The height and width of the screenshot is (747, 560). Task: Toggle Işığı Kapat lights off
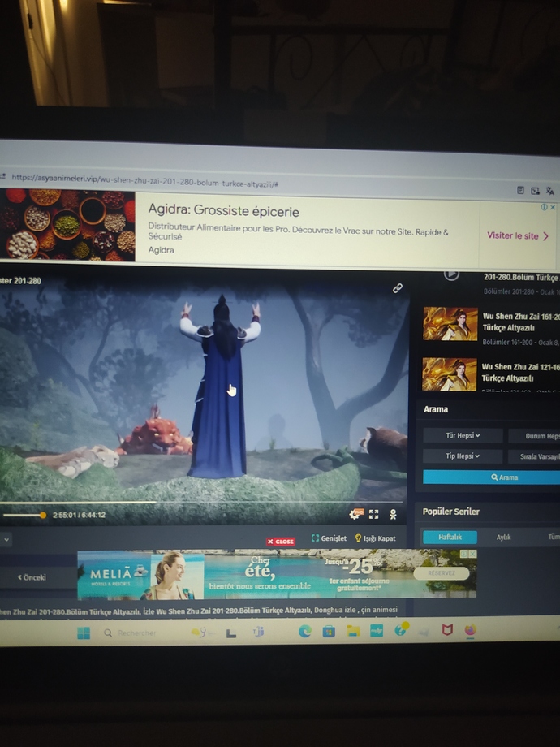(x=375, y=538)
